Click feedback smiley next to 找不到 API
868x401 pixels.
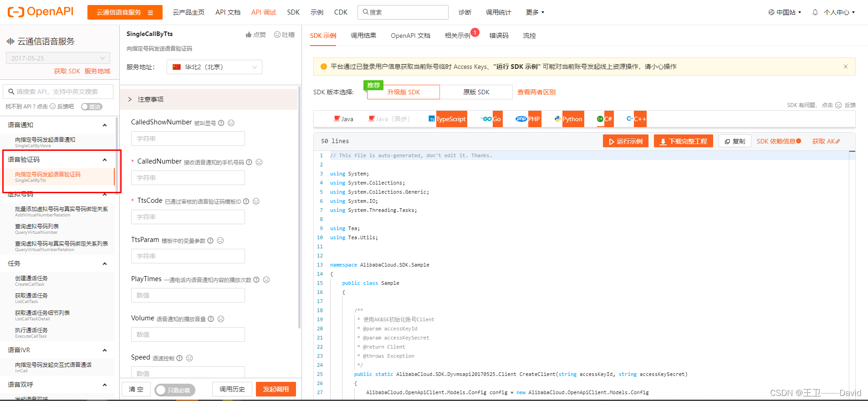pyautogui.click(x=53, y=107)
